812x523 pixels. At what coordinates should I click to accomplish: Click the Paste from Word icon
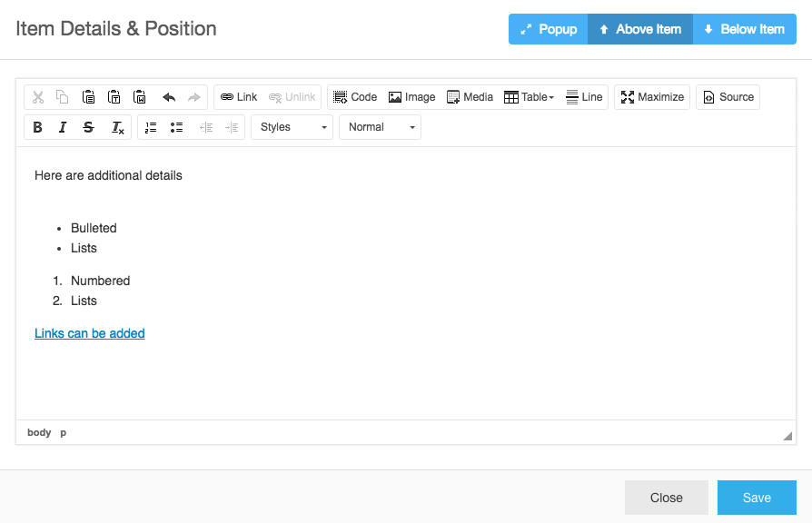point(139,97)
